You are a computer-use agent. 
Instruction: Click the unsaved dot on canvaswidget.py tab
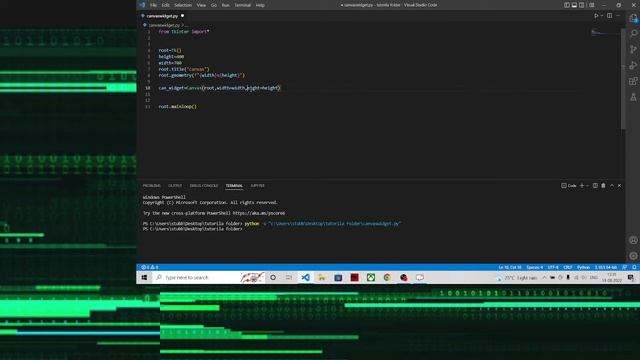pyautogui.click(x=182, y=16)
